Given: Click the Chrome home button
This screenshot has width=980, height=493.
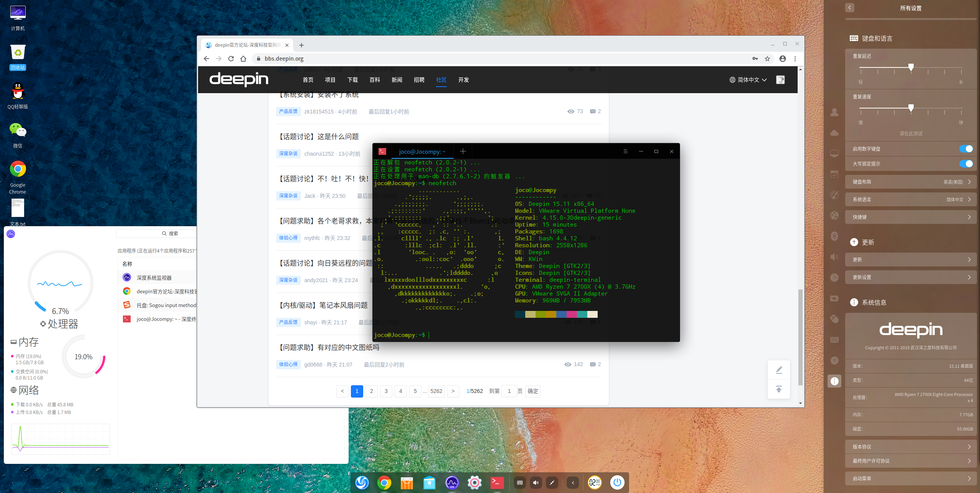Looking at the screenshot, I should tap(243, 59).
